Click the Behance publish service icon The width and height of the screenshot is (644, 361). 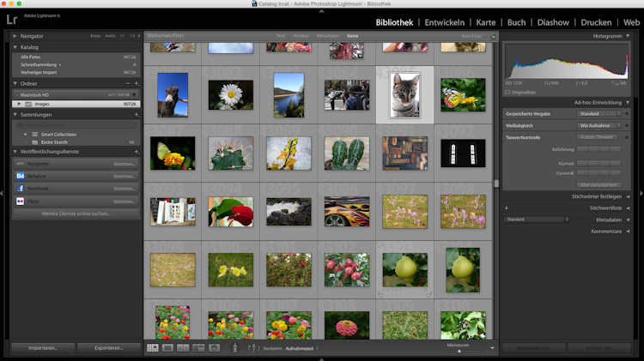point(20,176)
